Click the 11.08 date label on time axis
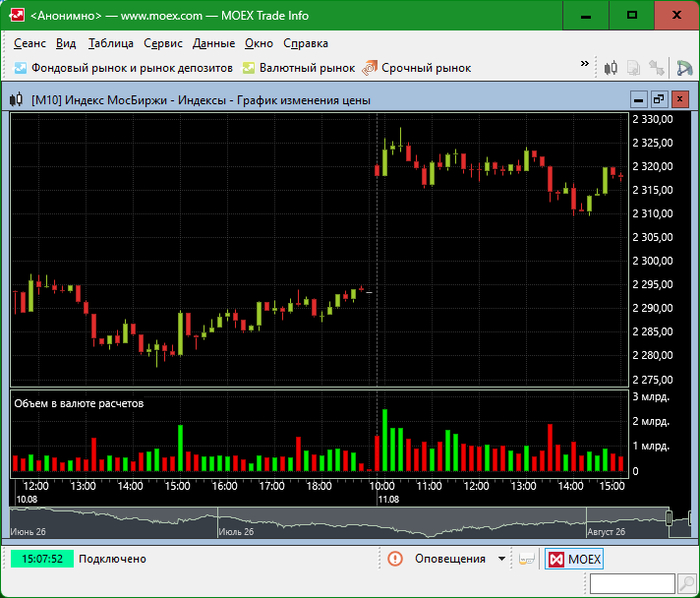Viewport: 700px width, 598px height. click(388, 499)
